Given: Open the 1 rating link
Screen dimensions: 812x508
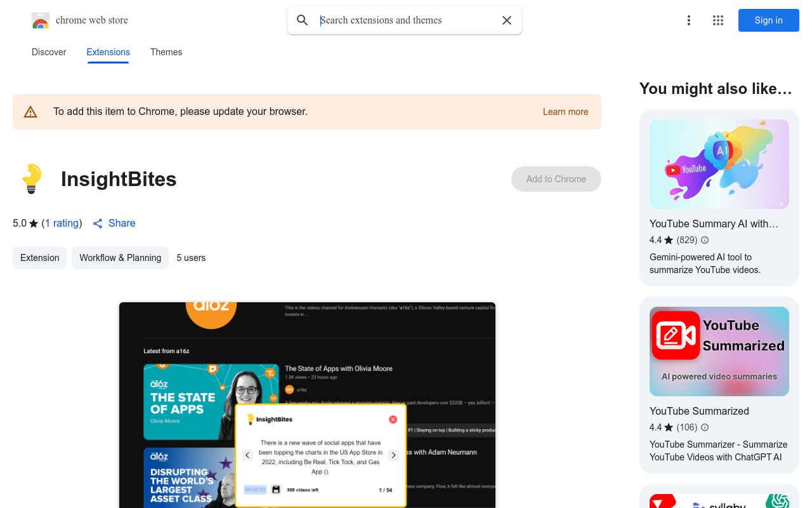Looking at the screenshot, I should pos(62,224).
